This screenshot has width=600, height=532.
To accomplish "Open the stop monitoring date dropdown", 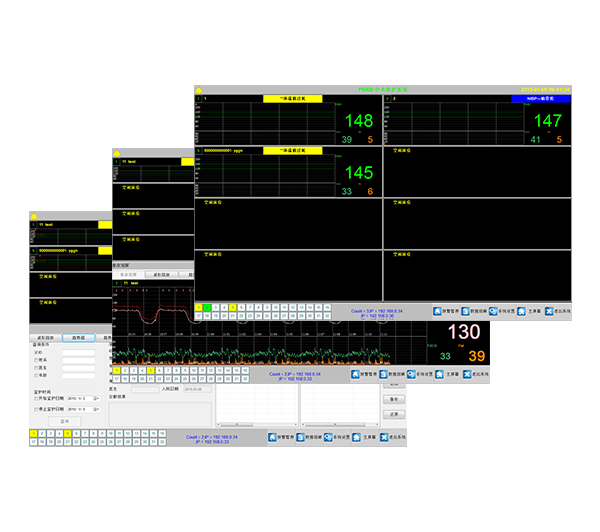I will (x=94, y=409).
